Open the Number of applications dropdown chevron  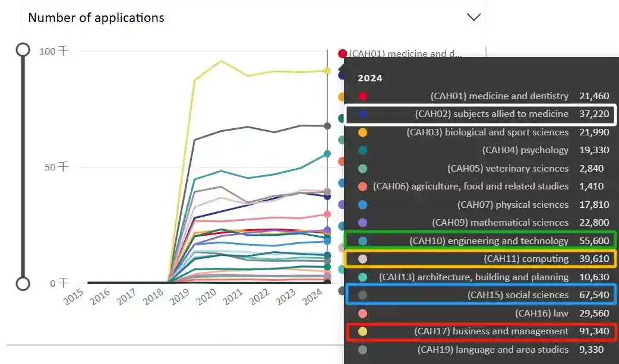point(473,17)
